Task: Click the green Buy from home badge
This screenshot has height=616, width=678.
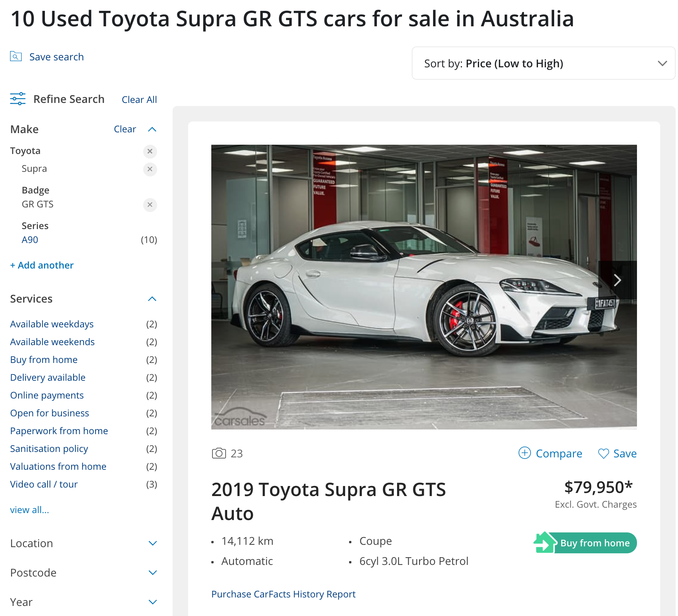Action: tap(585, 542)
